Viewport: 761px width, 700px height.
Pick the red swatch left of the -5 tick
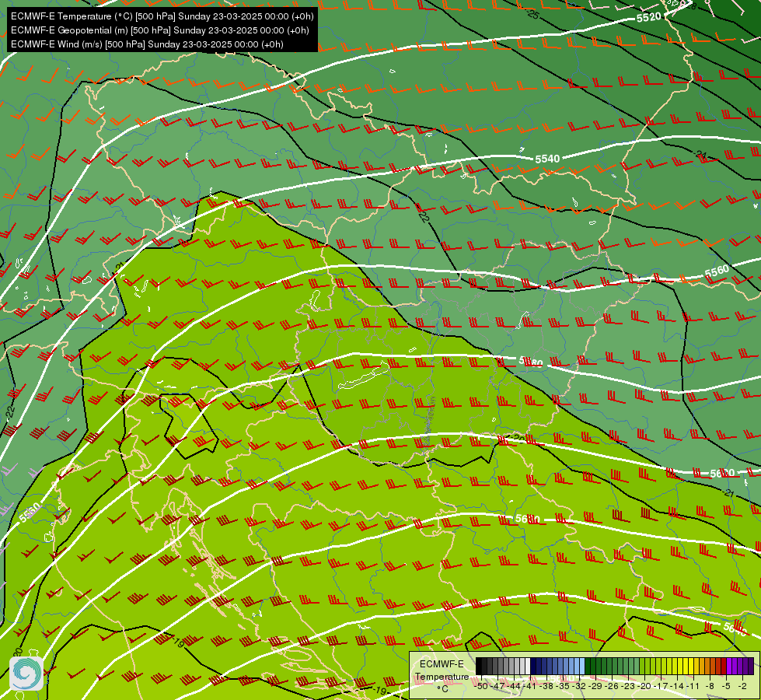pos(724,666)
